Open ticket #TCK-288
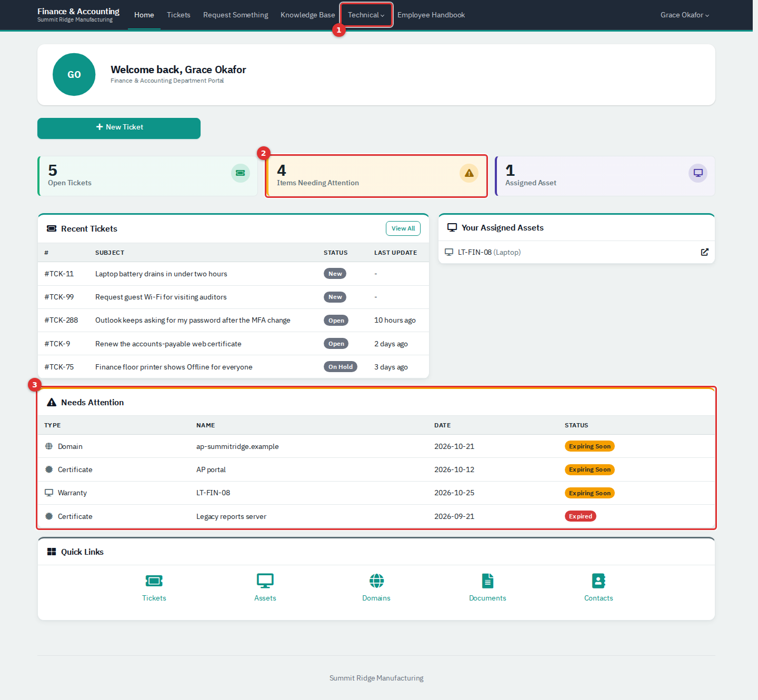758x700 pixels. coord(61,320)
